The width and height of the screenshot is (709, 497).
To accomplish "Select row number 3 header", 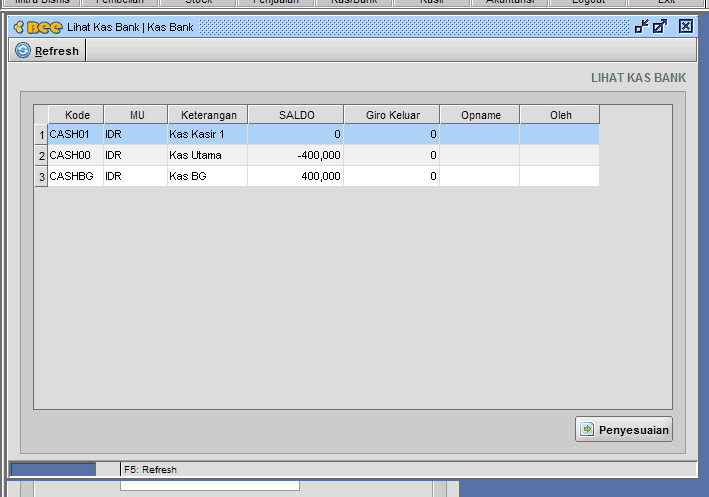I will point(41,177).
